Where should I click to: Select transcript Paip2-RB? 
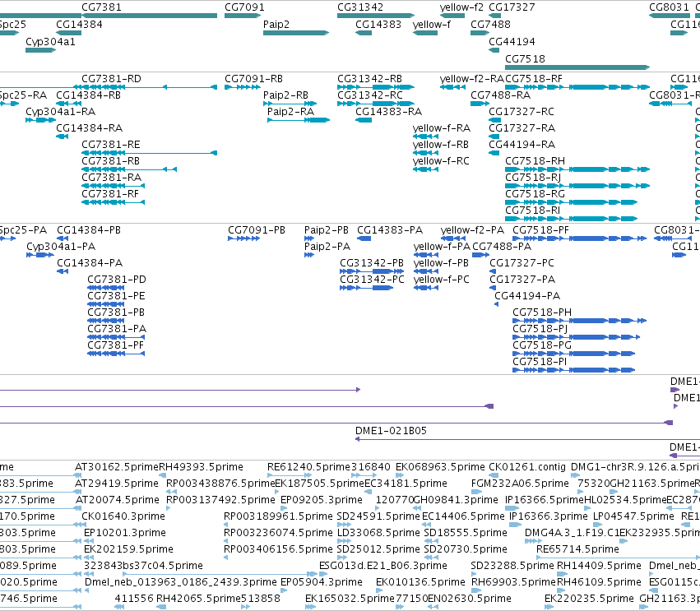point(285,95)
